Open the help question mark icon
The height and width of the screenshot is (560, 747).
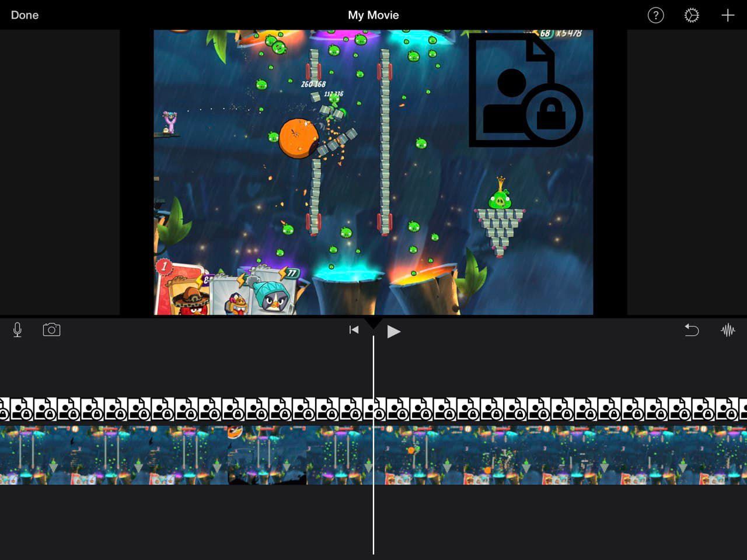(656, 15)
